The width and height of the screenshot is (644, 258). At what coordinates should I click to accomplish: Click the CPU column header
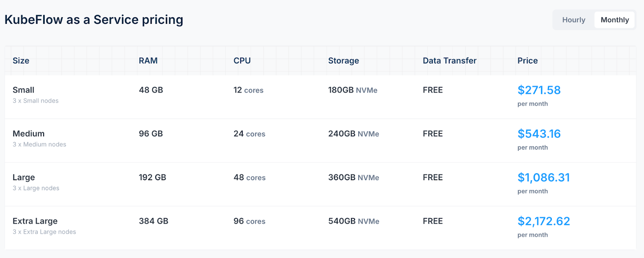pyautogui.click(x=242, y=60)
